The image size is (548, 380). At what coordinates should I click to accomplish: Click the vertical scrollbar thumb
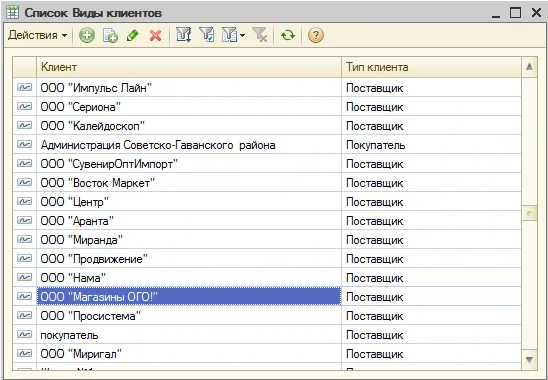click(x=529, y=213)
